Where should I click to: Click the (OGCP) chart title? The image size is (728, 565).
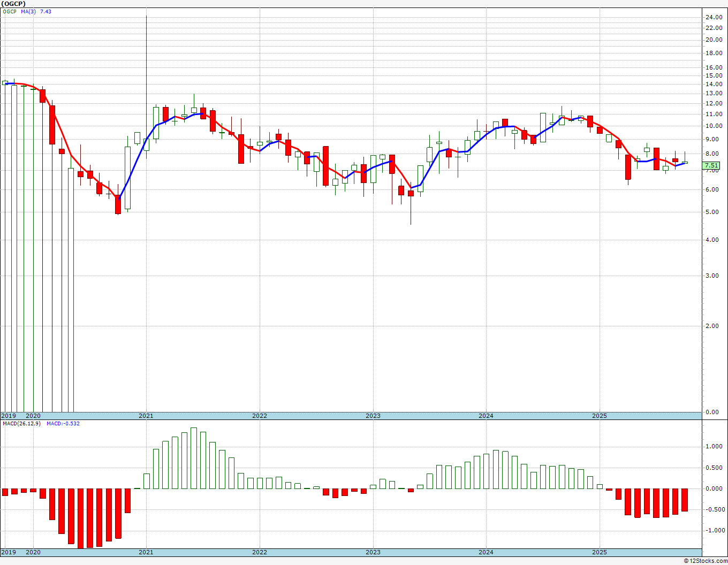[x=13, y=3]
